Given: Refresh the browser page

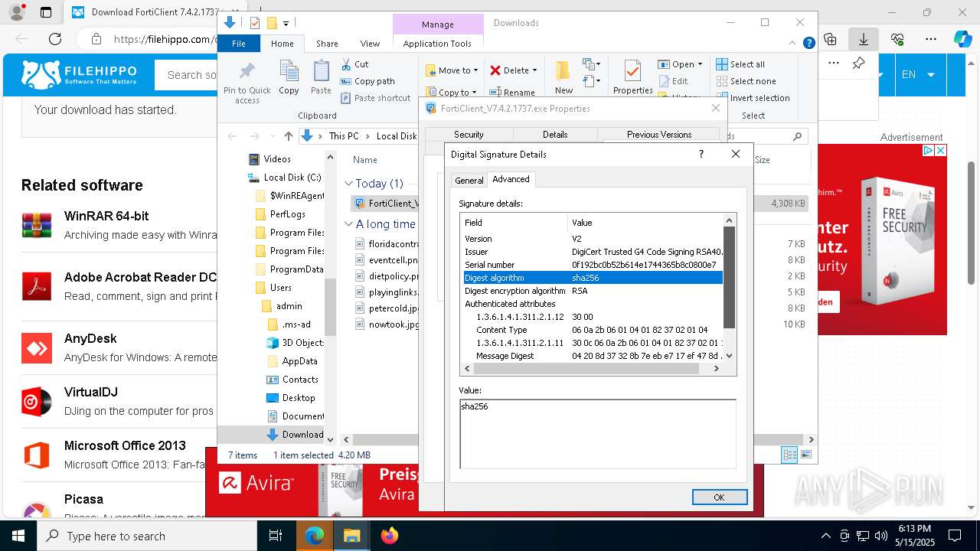Looking at the screenshot, I should (x=55, y=39).
